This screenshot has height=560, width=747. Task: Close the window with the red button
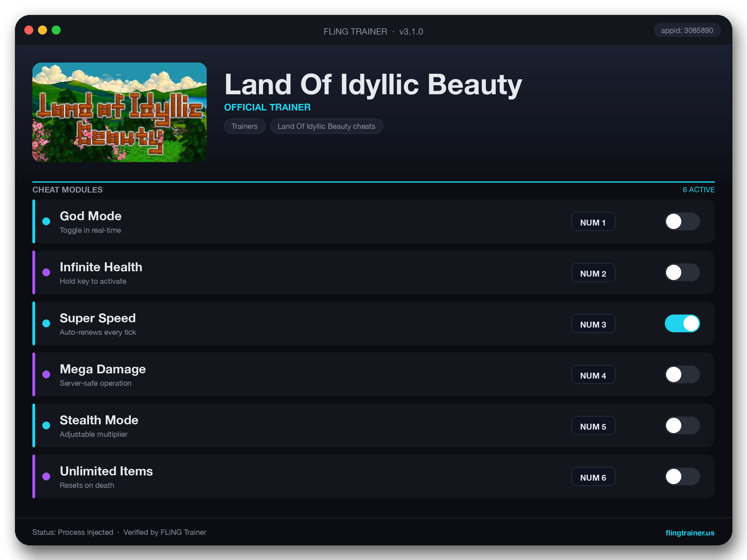29,30
